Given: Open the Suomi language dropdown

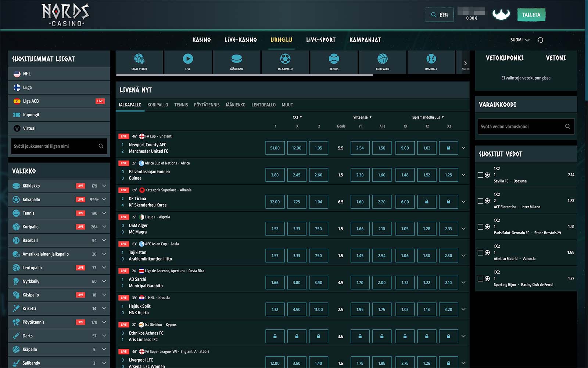Looking at the screenshot, I should pyautogui.click(x=520, y=40).
